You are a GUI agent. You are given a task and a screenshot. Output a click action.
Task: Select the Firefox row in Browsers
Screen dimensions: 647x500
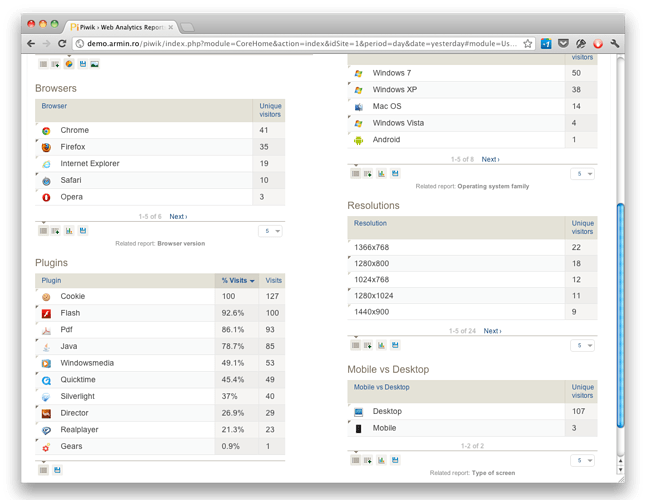click(x=160, y=147)
